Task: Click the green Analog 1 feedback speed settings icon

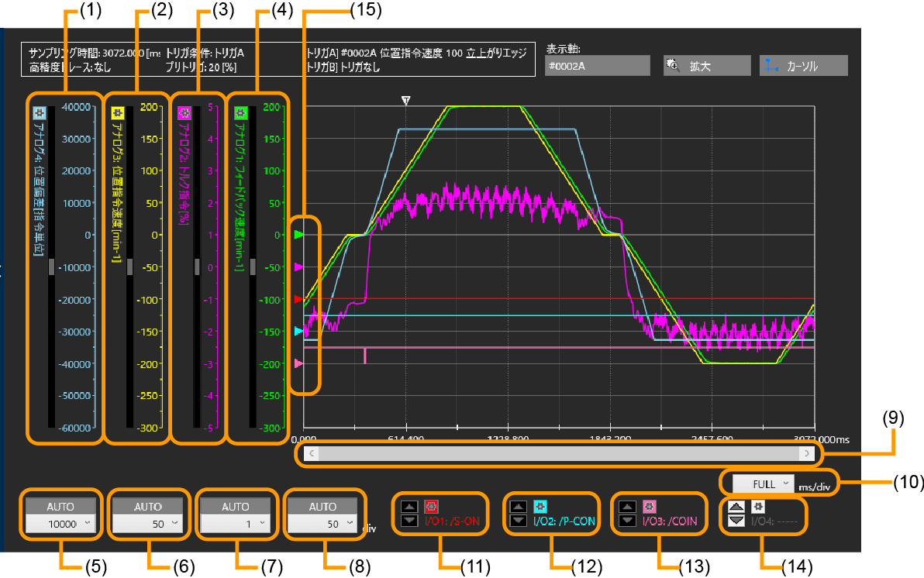Action: point(240,112)
